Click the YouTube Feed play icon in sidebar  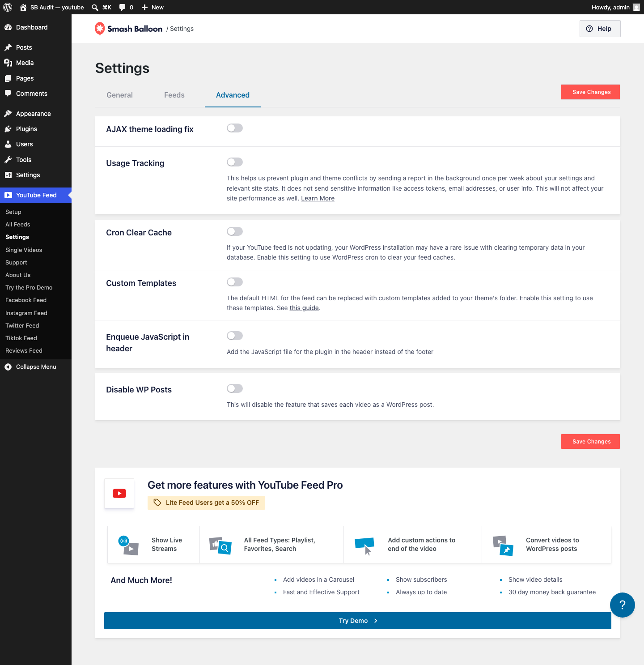coord(8,195)
